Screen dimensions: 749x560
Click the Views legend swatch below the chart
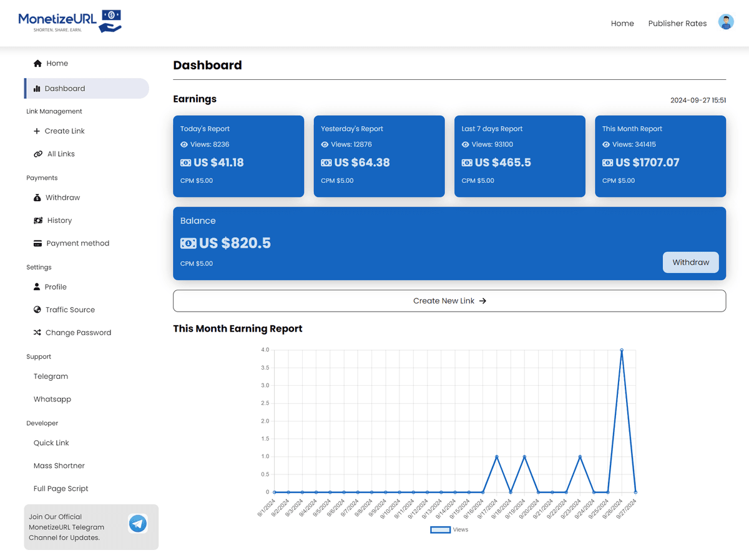point(439,529)
